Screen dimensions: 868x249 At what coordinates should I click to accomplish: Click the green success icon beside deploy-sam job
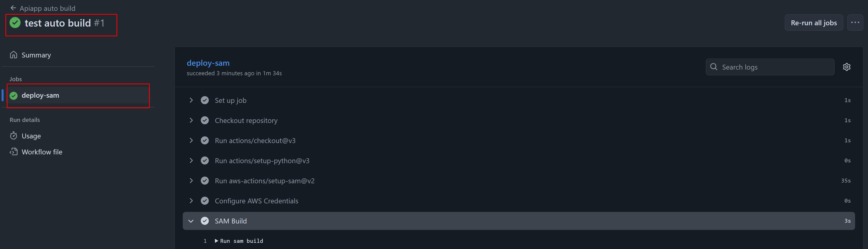[14, 96]
